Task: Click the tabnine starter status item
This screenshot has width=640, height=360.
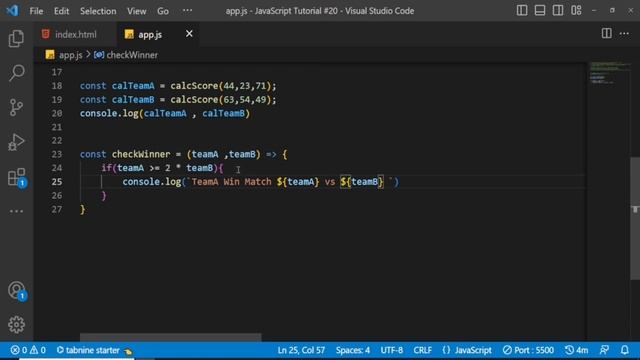Action: coord(93,350)
